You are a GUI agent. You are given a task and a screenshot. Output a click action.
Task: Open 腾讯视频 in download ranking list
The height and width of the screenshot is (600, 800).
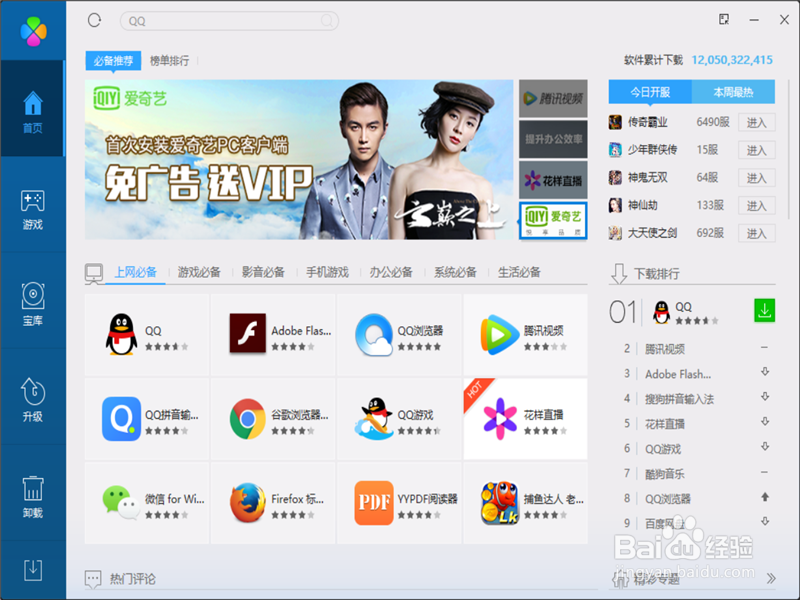pos(665,349)
